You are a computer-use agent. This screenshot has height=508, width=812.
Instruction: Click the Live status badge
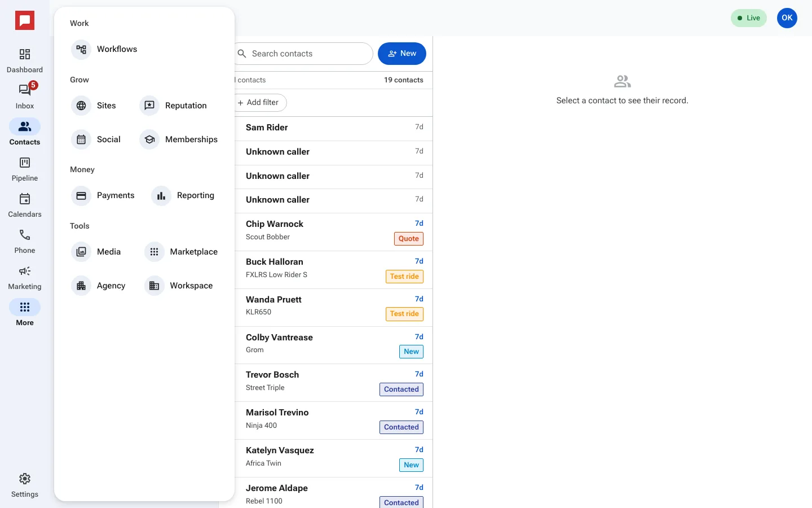(749, 18)
